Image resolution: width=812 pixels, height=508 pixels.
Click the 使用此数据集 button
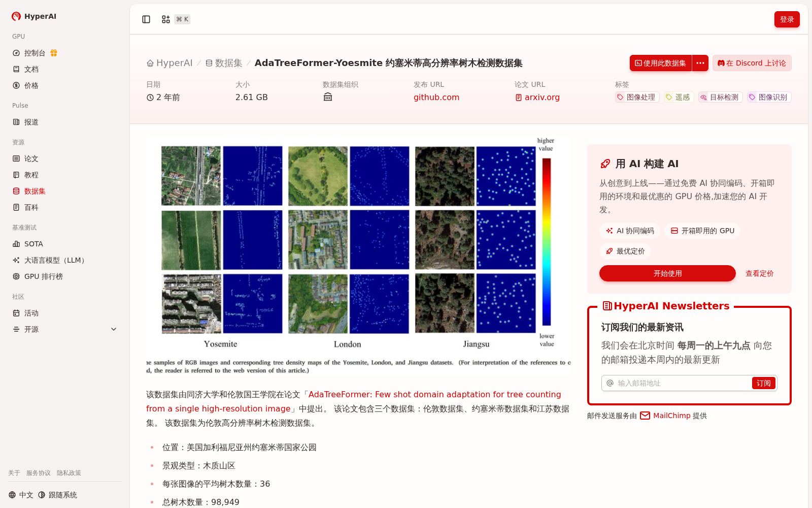coord(661,63)
